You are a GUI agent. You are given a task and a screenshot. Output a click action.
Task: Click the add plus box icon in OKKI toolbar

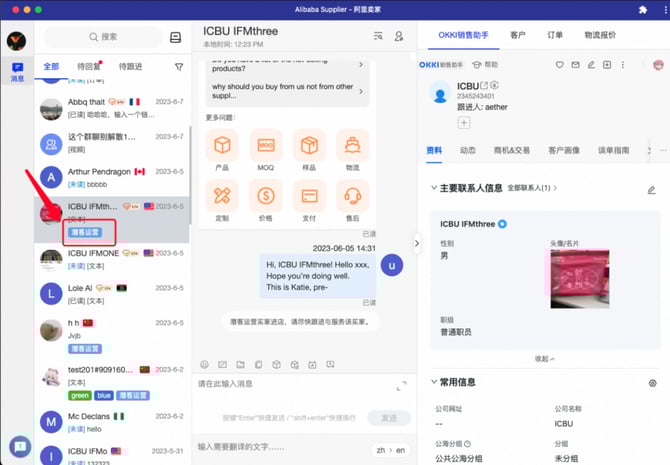(607, 65)
